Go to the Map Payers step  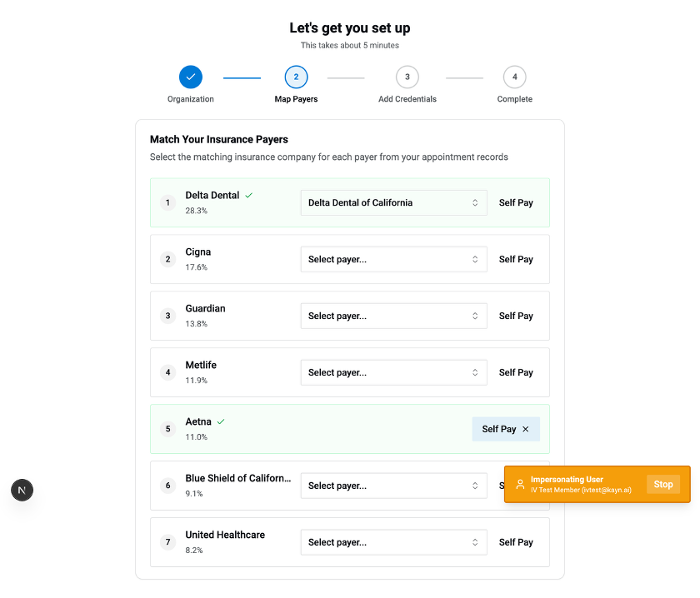tap(296, 77)
